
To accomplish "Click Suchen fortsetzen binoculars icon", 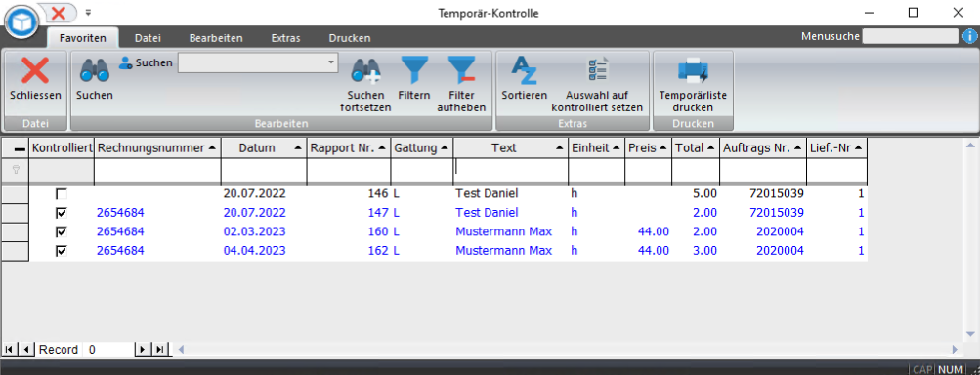I will pos(365,70).
